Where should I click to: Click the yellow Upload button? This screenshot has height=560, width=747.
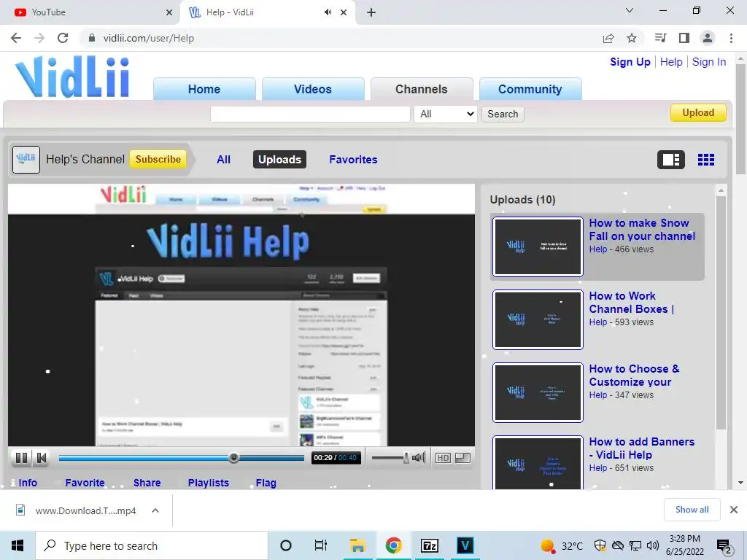coord(698,113)
